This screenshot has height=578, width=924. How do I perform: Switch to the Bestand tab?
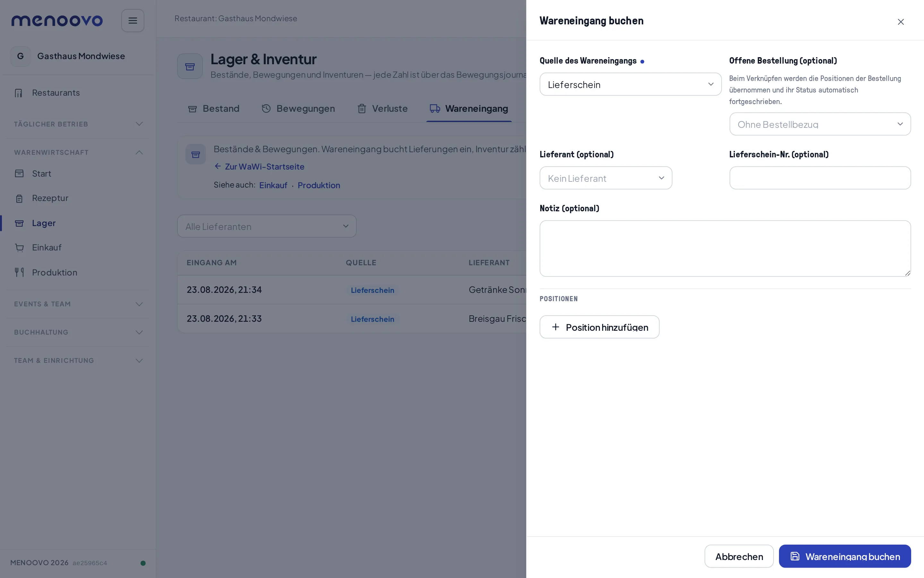(x=214, y=109)
